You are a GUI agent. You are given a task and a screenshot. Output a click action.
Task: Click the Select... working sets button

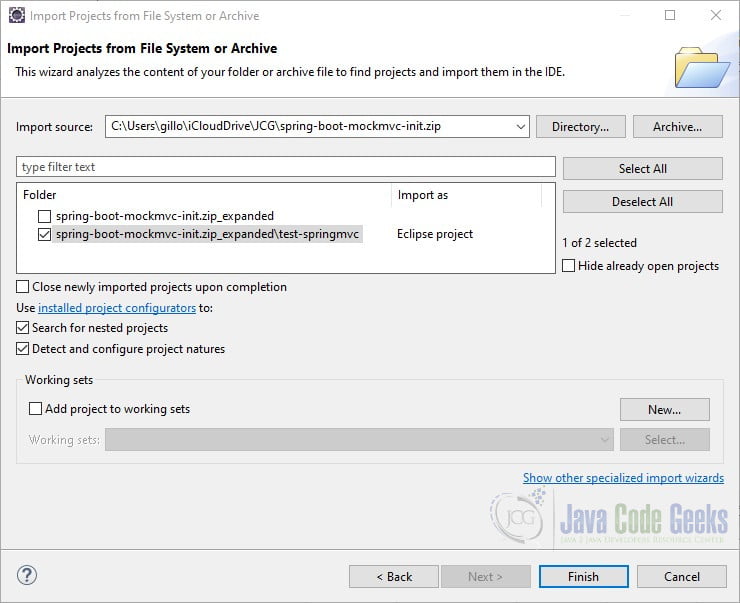[x=664, y=440]
